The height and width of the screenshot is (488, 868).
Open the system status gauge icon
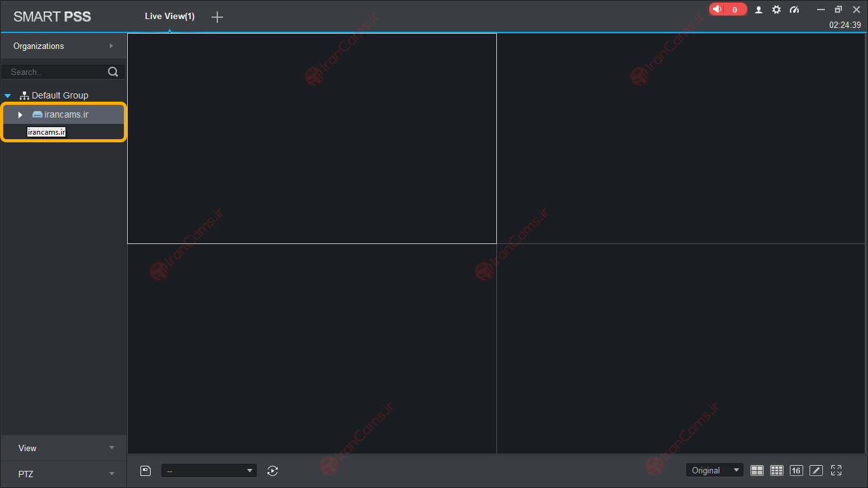[x=794, y=10]
